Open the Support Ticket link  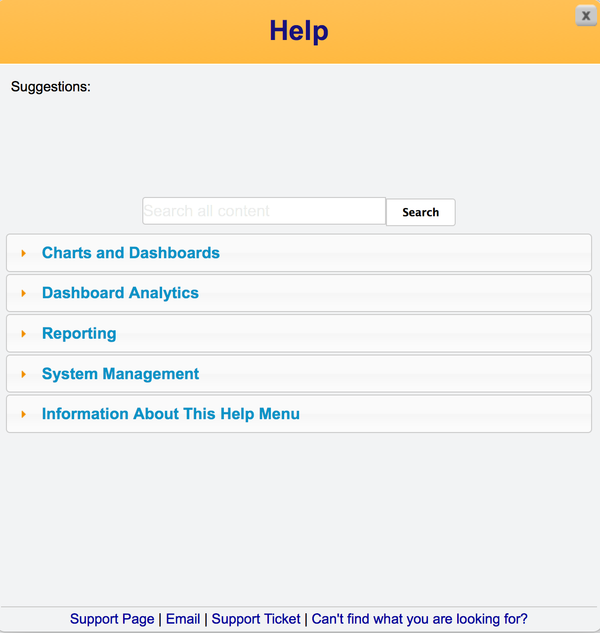[256, 619]
